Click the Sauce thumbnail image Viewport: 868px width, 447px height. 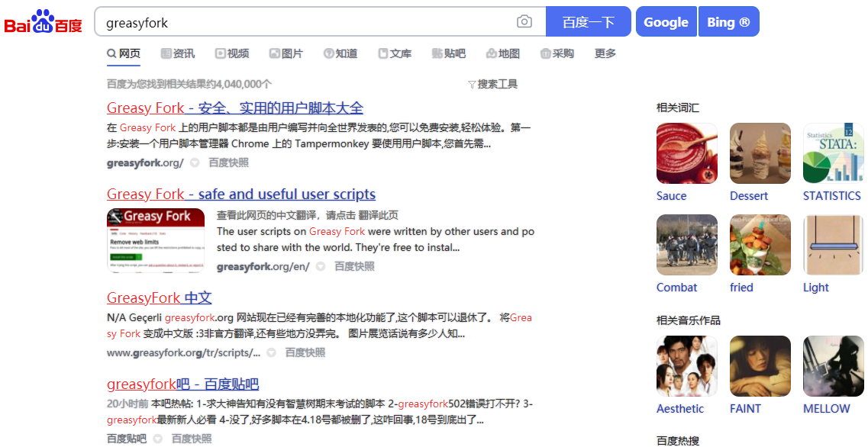(x=687, y=153)
